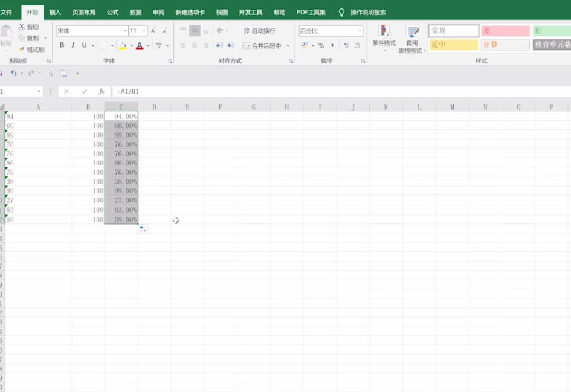Open Format as Table (套用表格格式)
This screenshot has height=392, width=571.
pyautogui.click(x=412, y=39)
